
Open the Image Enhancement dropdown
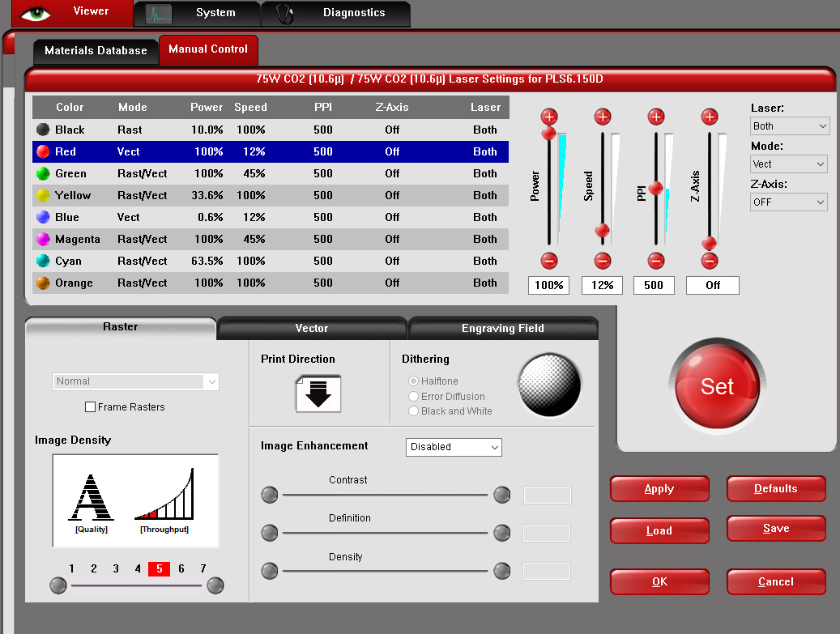click(x=454, y=447)
